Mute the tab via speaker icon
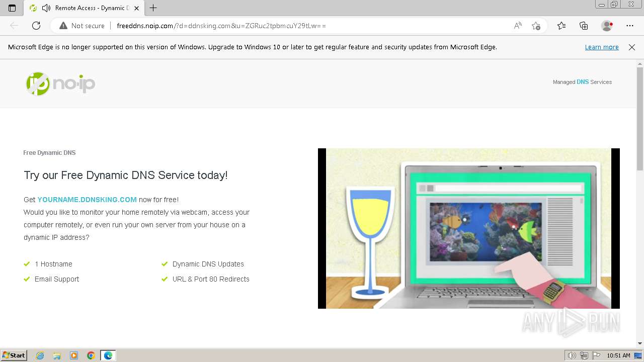 pyautogui.click(x=46, y=8)
